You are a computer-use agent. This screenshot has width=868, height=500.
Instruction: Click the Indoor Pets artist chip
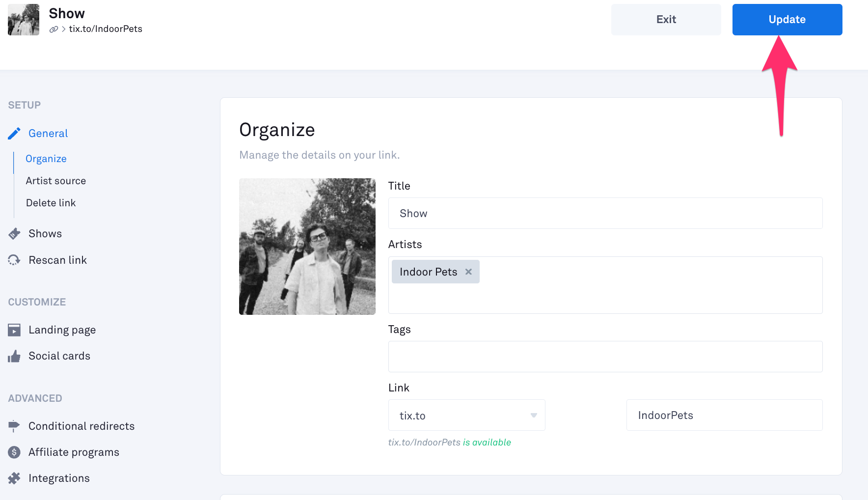(435, 272)
